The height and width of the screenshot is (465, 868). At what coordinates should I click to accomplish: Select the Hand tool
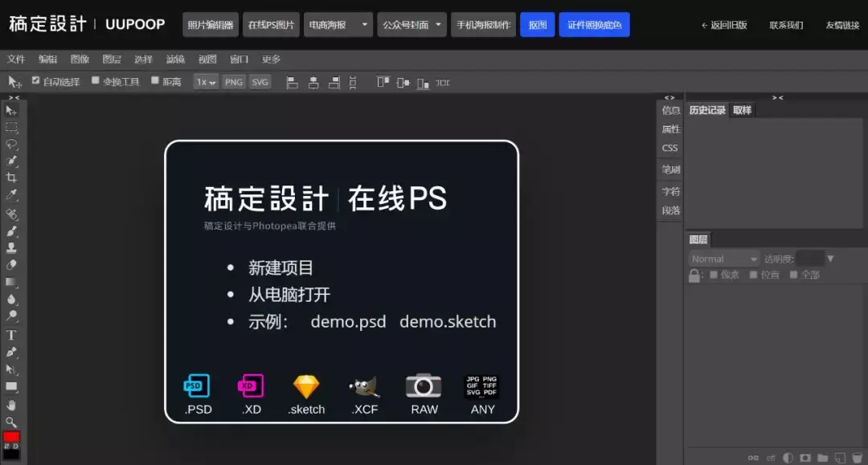(11, 406)
